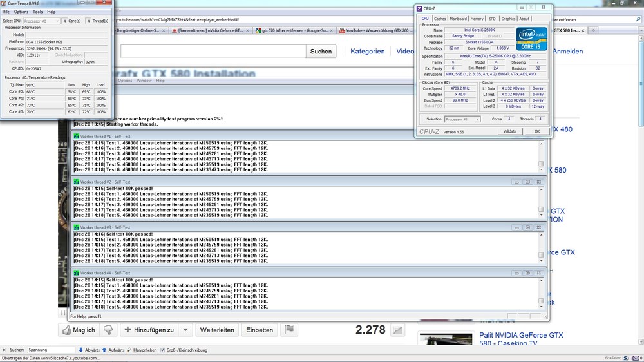Close the GTX 580 Ins... browser tab

pyautogui.click(x=582, y=30)
